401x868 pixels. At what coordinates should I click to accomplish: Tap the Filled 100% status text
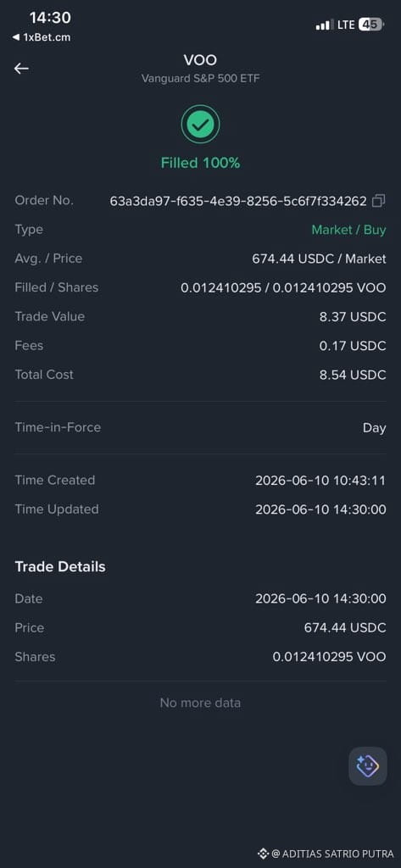(x=200, y=163)
